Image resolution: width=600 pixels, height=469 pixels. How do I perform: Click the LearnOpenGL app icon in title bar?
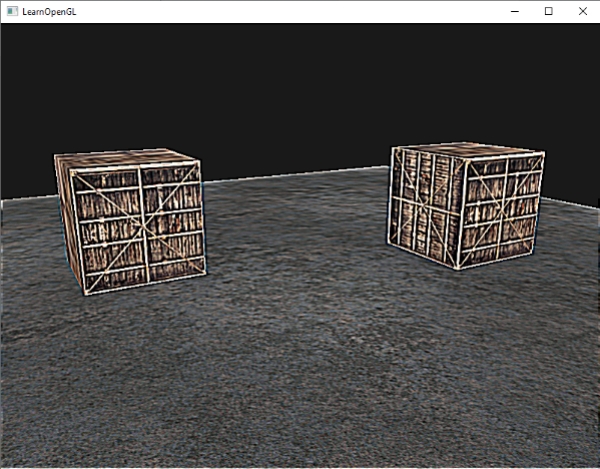(x=12, y=11)
